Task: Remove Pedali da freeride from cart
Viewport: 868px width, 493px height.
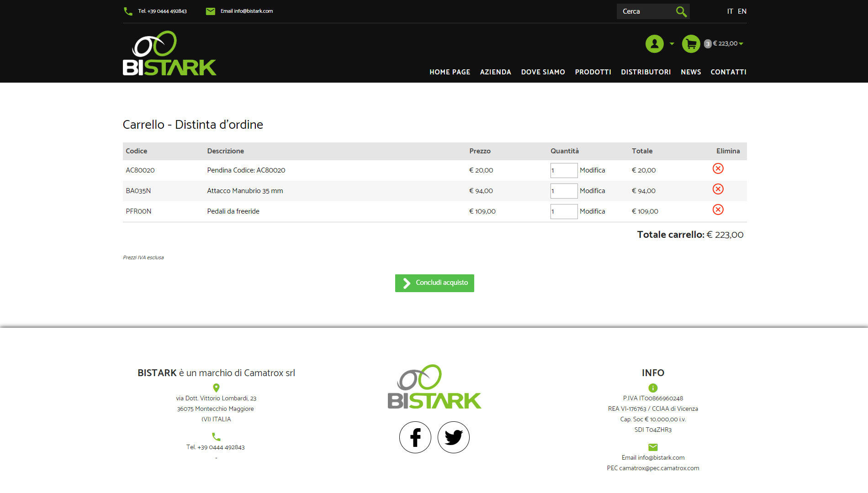Action: [x=718, y=210]
